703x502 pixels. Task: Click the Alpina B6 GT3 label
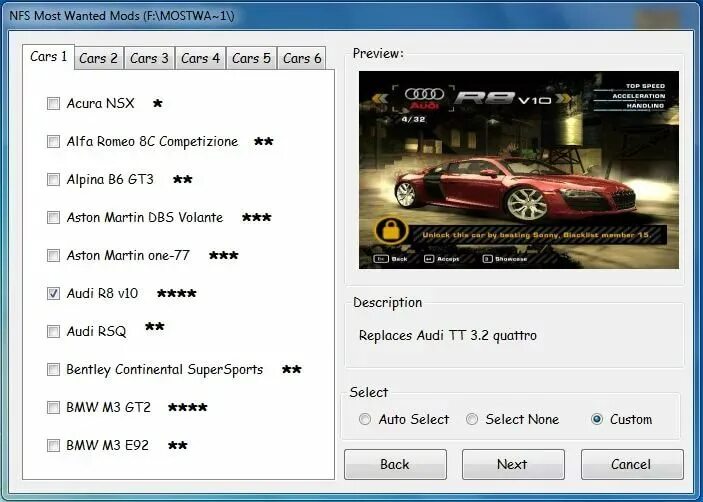point(110,180)
